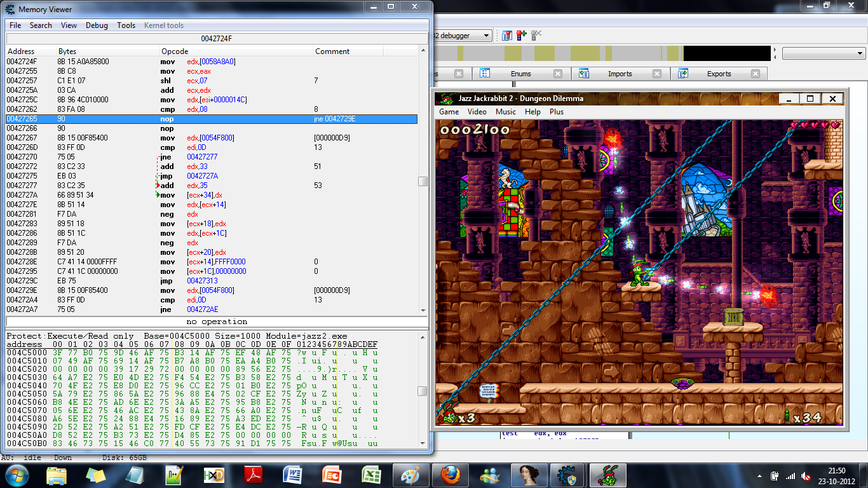The height and width of the screenshot is (488, 868).
Task: Open Excel from the taskbar
Action: (371, 475)
